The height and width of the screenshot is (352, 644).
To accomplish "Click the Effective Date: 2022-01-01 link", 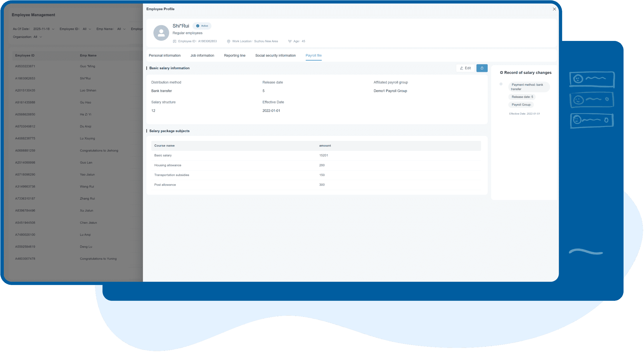I will [x=525, y=114].
